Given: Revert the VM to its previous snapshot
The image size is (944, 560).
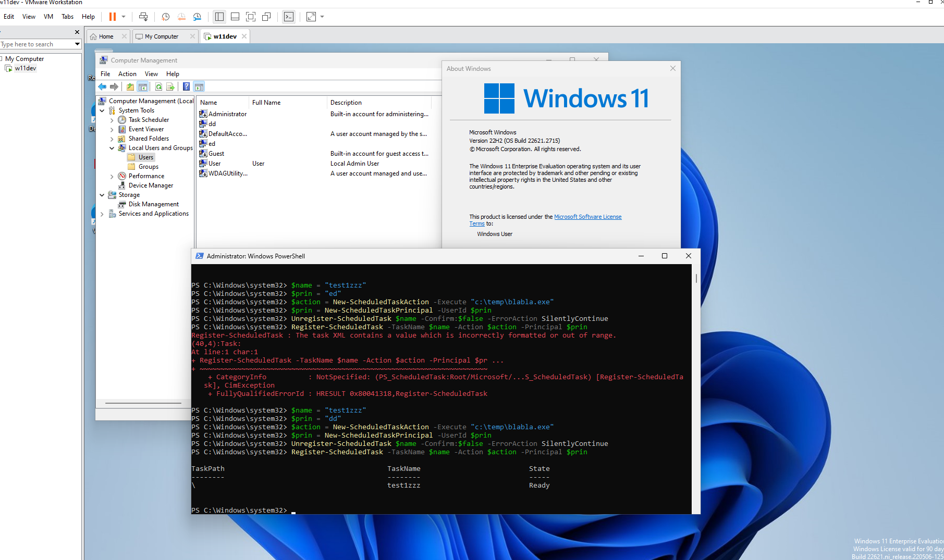Looking at the screenshot, I should [181, 17].
